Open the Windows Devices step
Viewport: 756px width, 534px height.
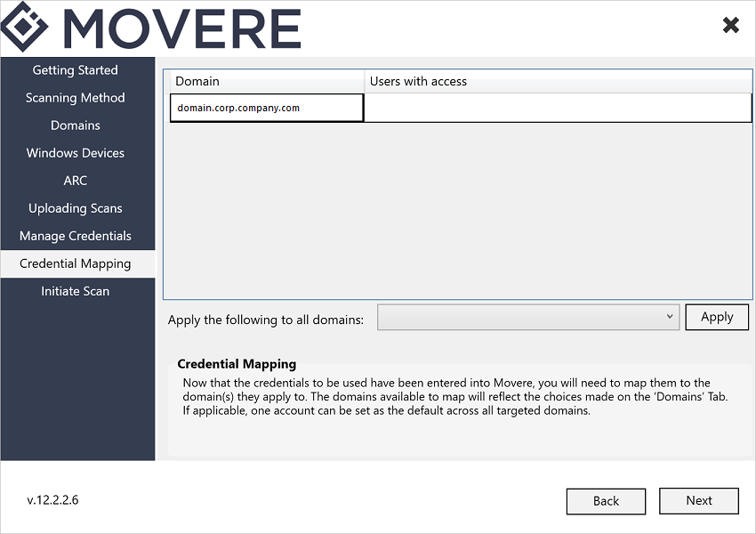tap(76, 153)
